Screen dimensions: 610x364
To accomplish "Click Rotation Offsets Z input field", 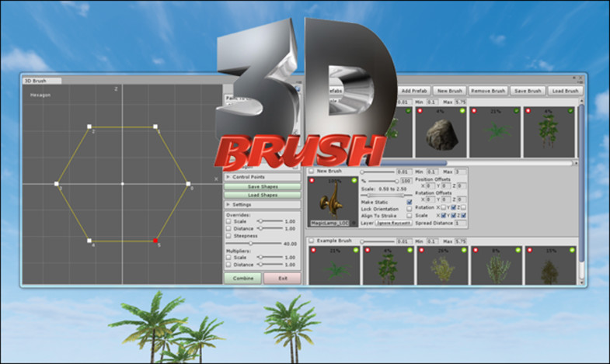I will pos(462,199).
